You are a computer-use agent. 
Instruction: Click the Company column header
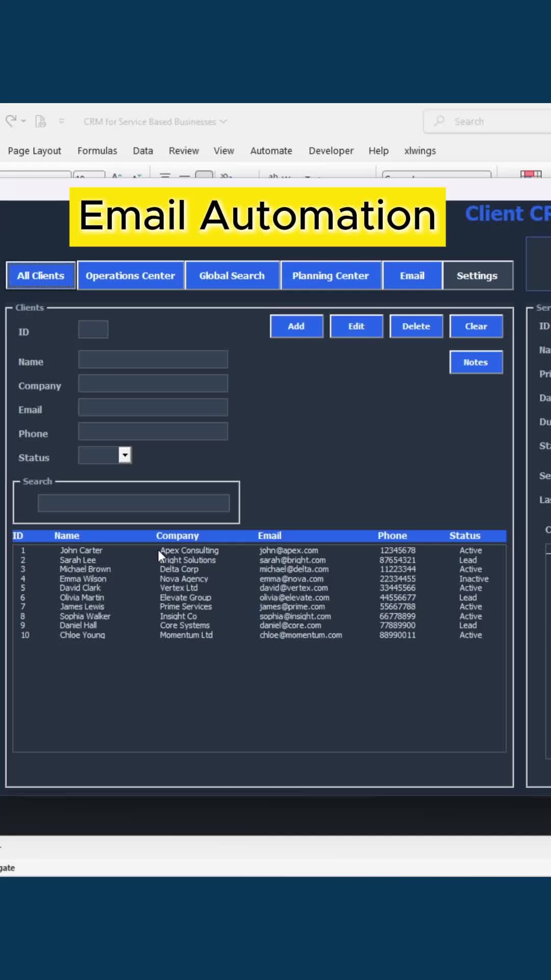pos(178,535)
